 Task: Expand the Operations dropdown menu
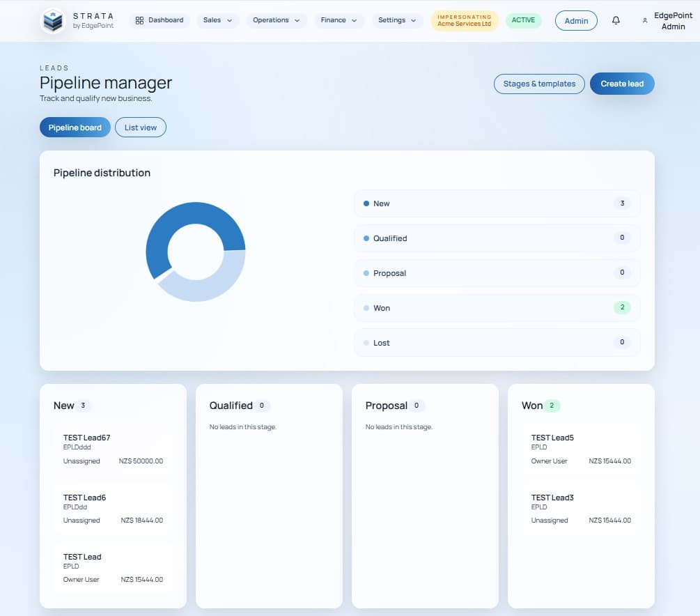coord(277,20)
